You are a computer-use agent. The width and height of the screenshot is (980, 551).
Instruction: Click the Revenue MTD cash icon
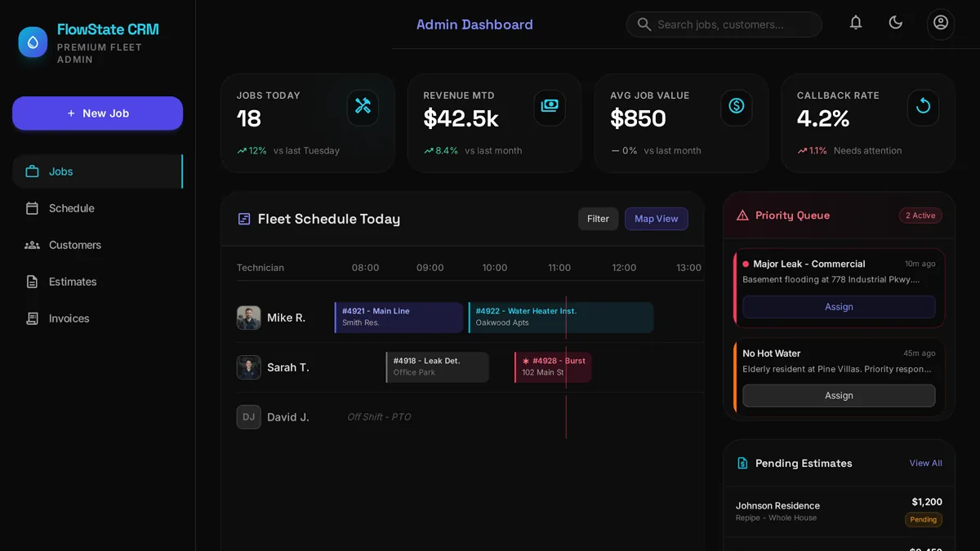pyautogui.click(x=550, y=106)
